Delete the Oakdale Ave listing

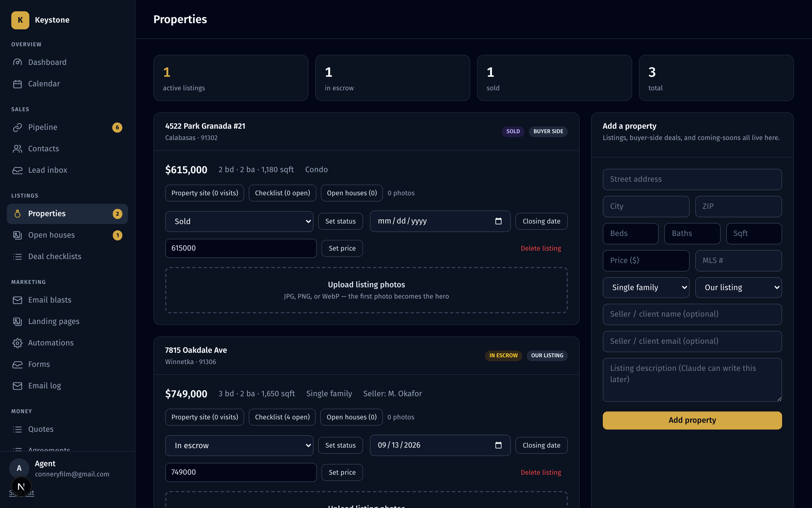coord(540,472)
